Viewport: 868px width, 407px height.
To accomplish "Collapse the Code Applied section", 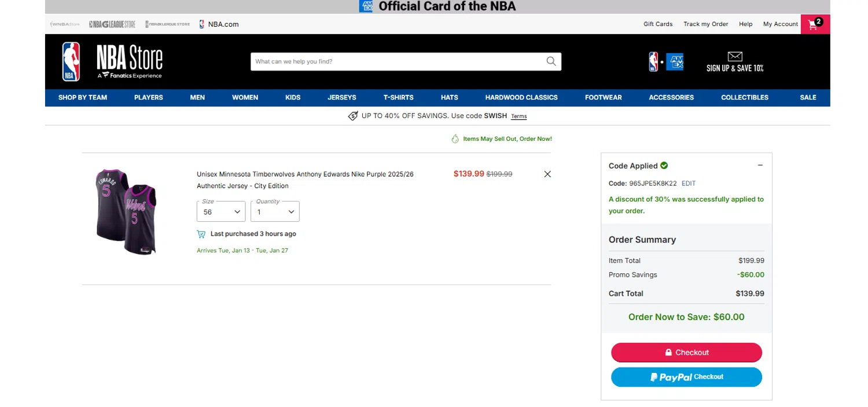I will [760, 166].
